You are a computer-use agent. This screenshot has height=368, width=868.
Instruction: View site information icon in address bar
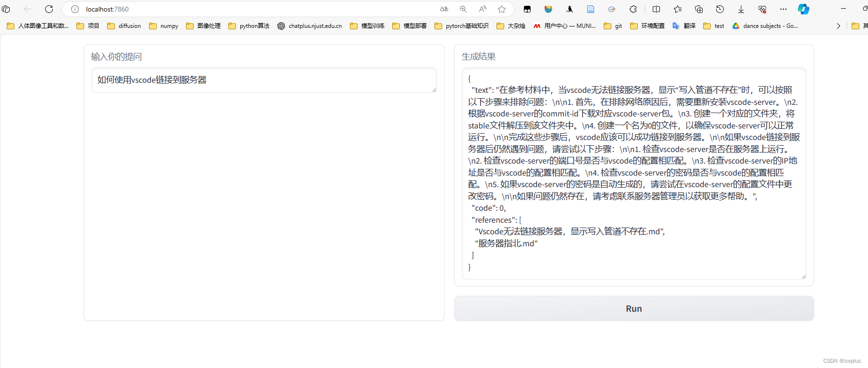[x=75, y=9]
